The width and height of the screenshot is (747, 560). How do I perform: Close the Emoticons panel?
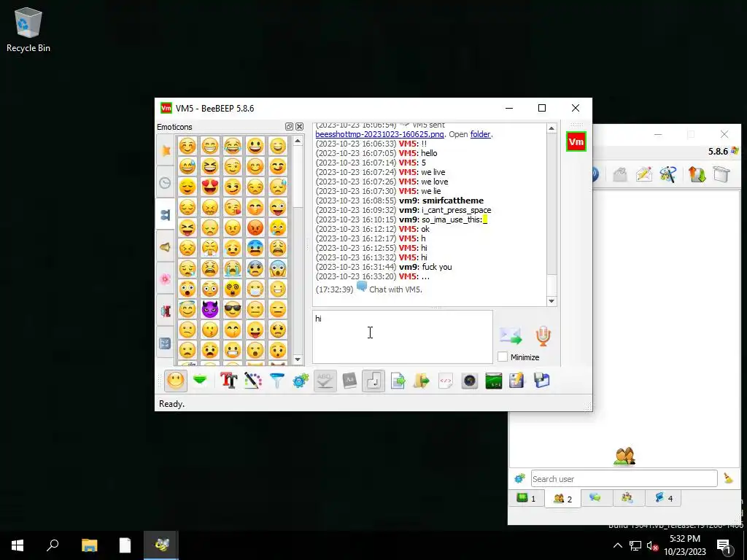299,127
